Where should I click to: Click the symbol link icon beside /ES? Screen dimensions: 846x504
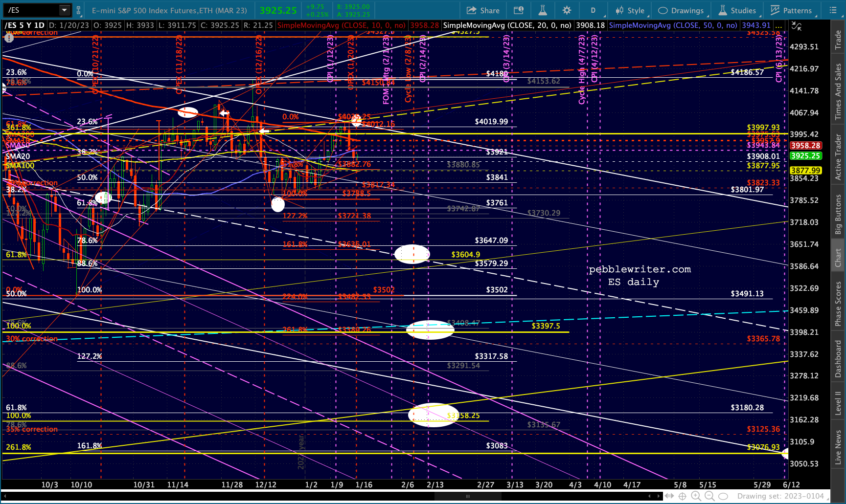click(79, 10)
